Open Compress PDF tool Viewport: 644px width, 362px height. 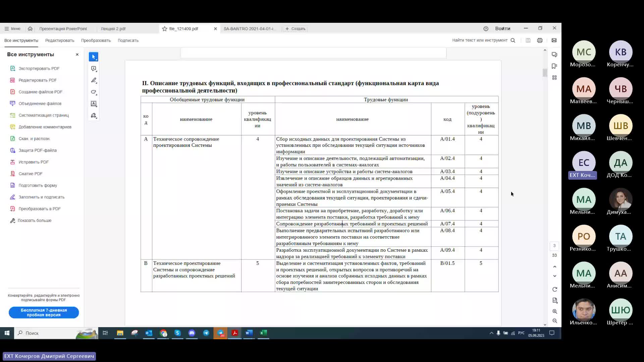click(x=31, y=174)
